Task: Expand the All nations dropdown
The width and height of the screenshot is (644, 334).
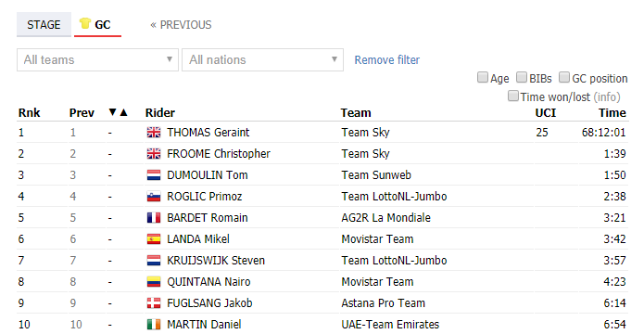Action: tap(263, 59)
